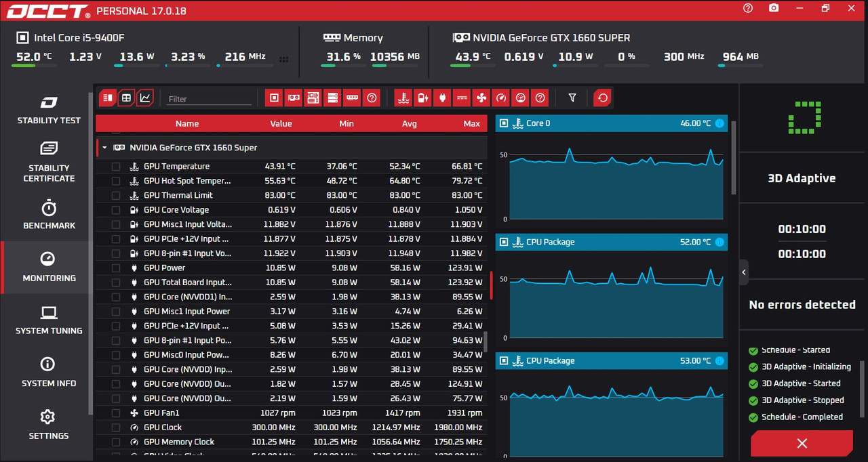Sort table by Max column
868x462 pixels.
click(472, 123)
